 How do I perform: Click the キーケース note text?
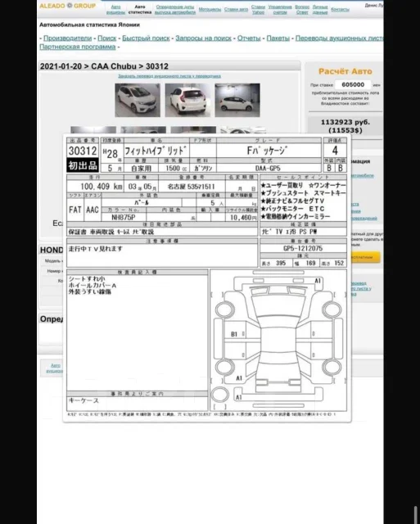(84, 400)
